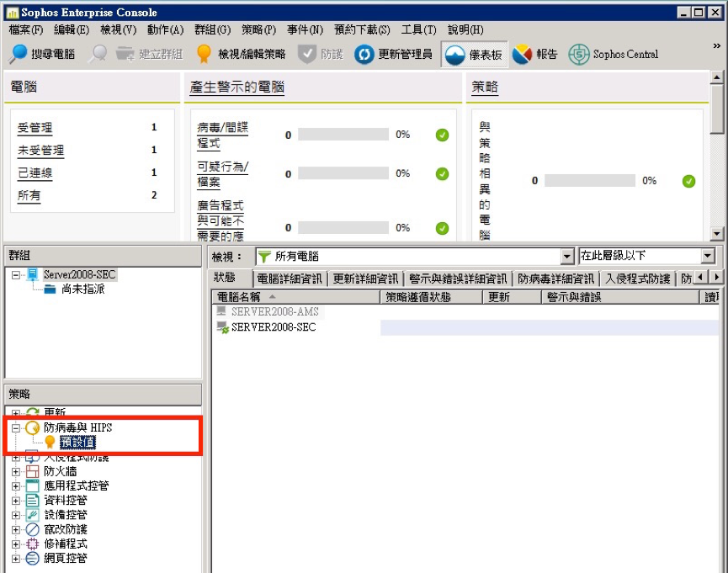728x573 pixels.
Task: Click the 與策略相異的電腦 progress bar
Action: click(x=590, y=181)
